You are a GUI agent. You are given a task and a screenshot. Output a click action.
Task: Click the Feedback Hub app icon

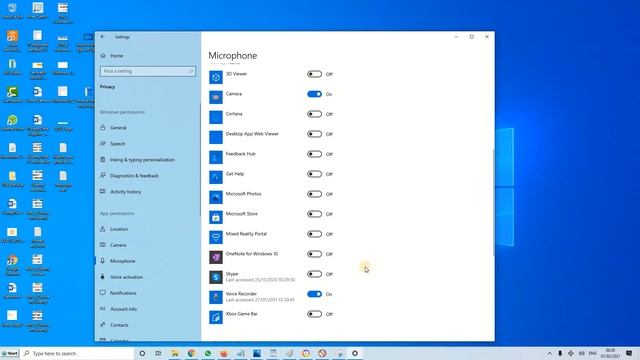click(x=216, y=157)
